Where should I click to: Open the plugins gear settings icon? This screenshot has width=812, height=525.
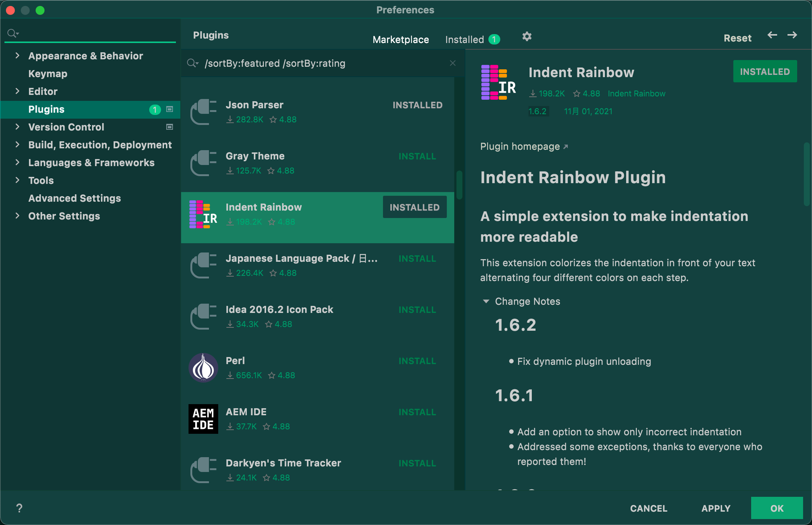point(527,36)
